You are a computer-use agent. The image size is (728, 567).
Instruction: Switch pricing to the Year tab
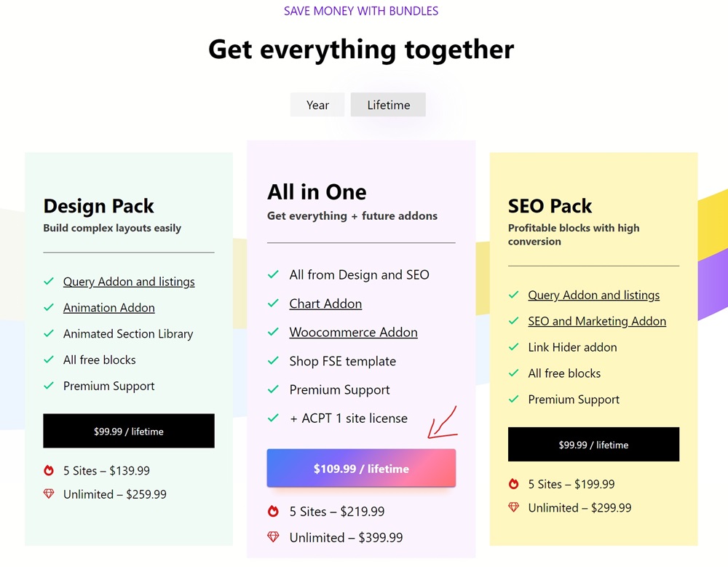(317, 105)
